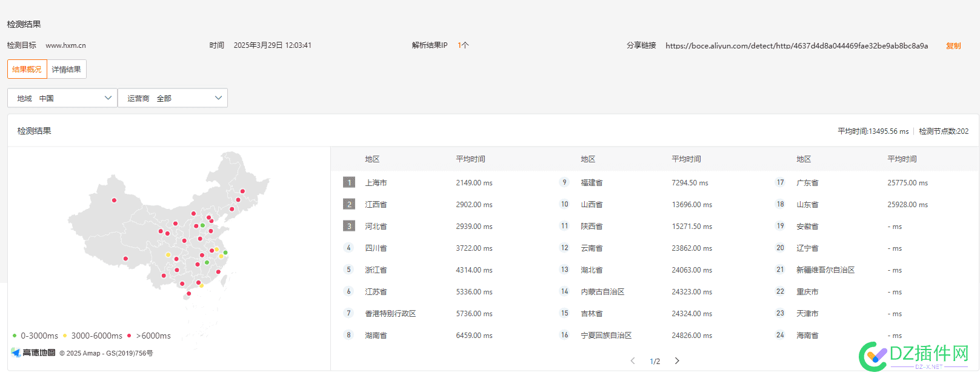Click the 天津市 row
The image size is (980, 381).
pyautogui.click(x=870, y=313)
